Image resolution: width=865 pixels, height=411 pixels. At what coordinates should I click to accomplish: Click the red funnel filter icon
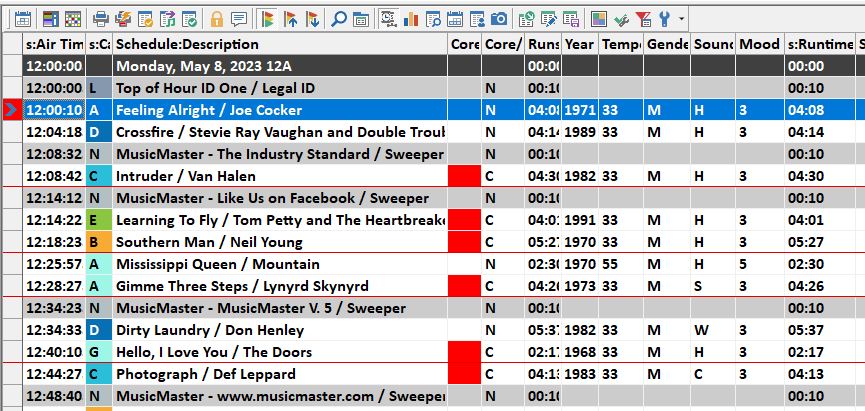644,18
